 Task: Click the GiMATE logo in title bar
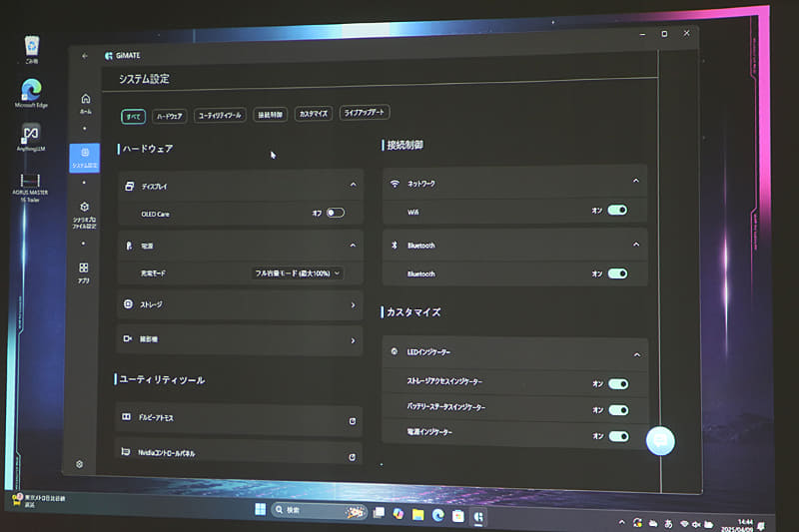(x=109, y=56)
